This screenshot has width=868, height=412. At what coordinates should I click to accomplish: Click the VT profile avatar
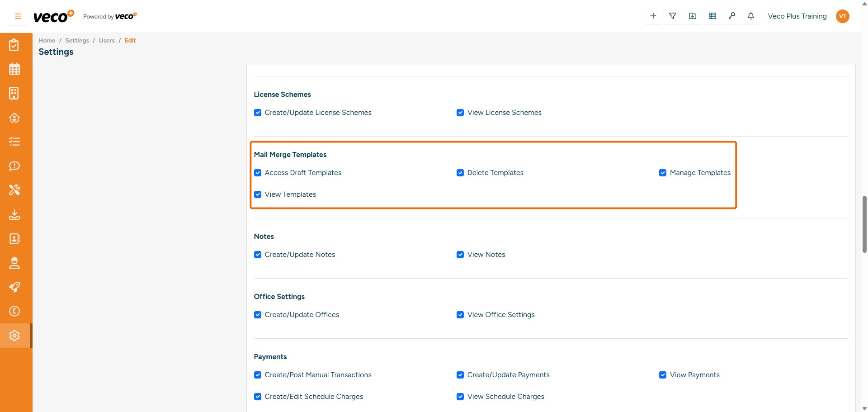(x=843, y=16)
